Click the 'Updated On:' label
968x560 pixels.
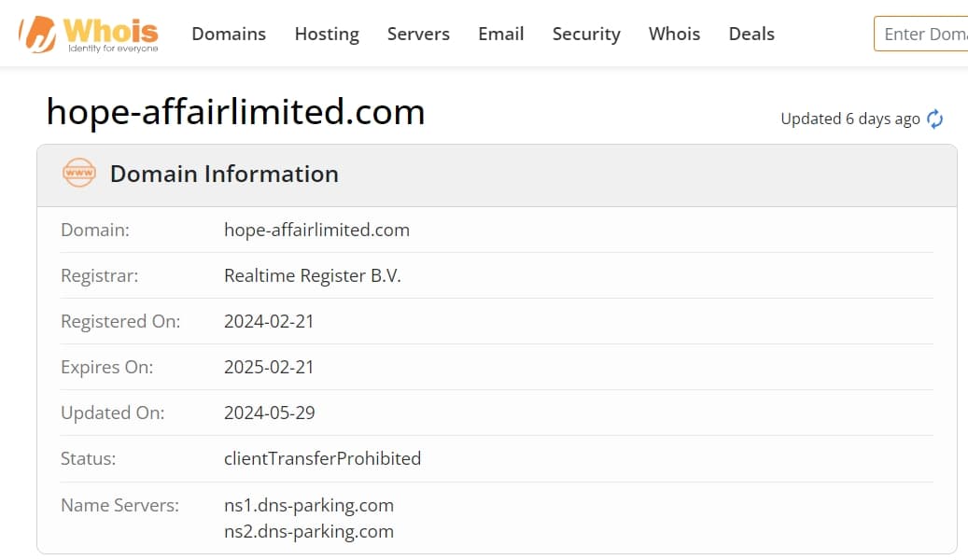(112, 413)
